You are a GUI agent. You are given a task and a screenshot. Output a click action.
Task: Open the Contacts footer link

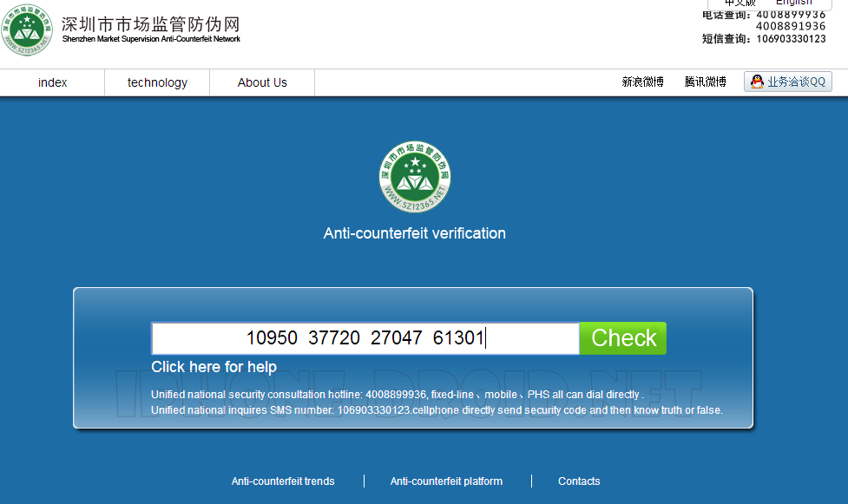point(579,481)
